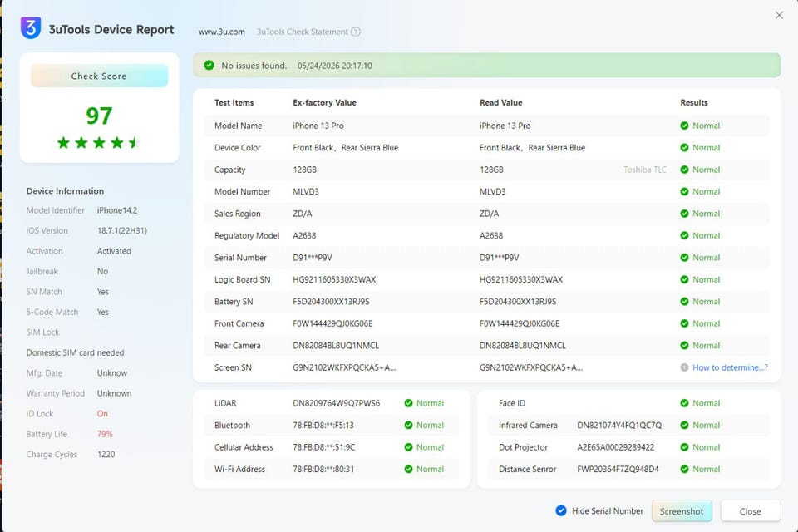Click the Domestic SIM card needed text

pyautogui.click(x=76, y=352)
